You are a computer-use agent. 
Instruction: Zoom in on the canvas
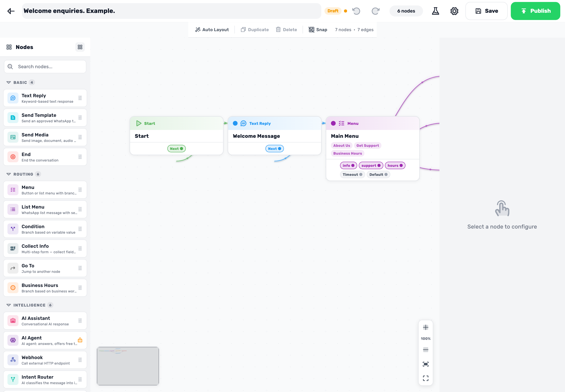click(x=426, y=327)
